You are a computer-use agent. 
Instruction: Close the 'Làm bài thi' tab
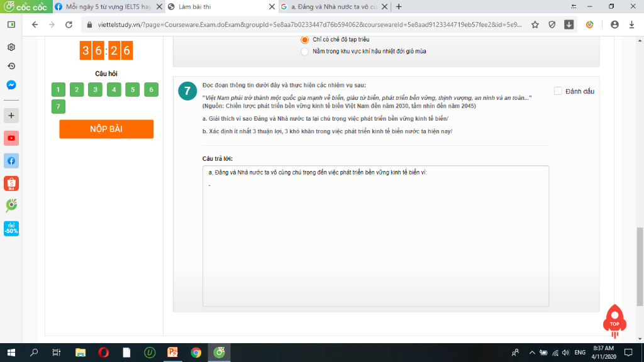pos(272,6)
